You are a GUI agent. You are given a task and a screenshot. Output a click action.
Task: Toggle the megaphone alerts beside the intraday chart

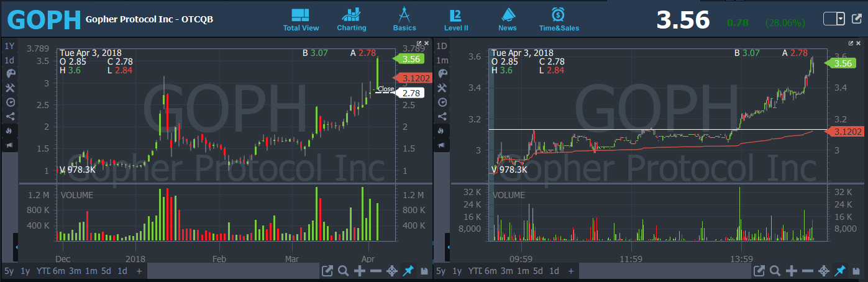(x=442, y=145)
